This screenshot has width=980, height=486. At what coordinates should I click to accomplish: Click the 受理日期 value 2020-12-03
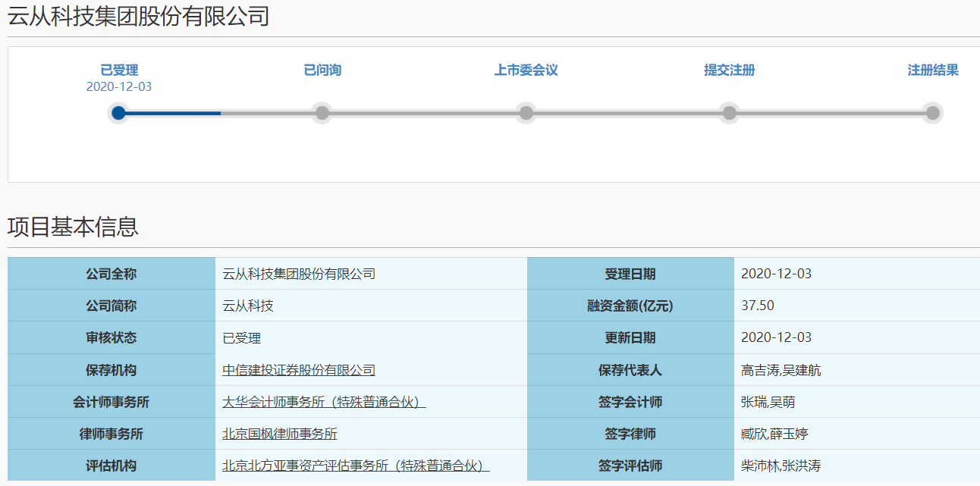pyautogui.click(x=776, y=274)
